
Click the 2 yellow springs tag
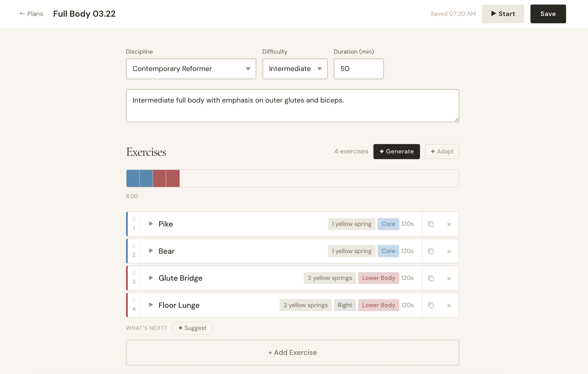coord(305,305)
